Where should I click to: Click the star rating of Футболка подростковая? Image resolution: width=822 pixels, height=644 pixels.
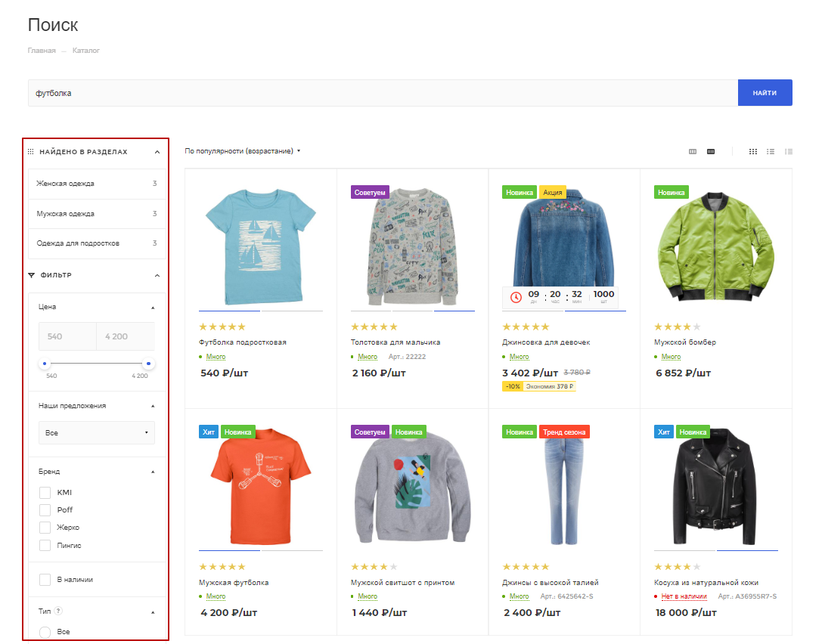click(x=222, y=327)
